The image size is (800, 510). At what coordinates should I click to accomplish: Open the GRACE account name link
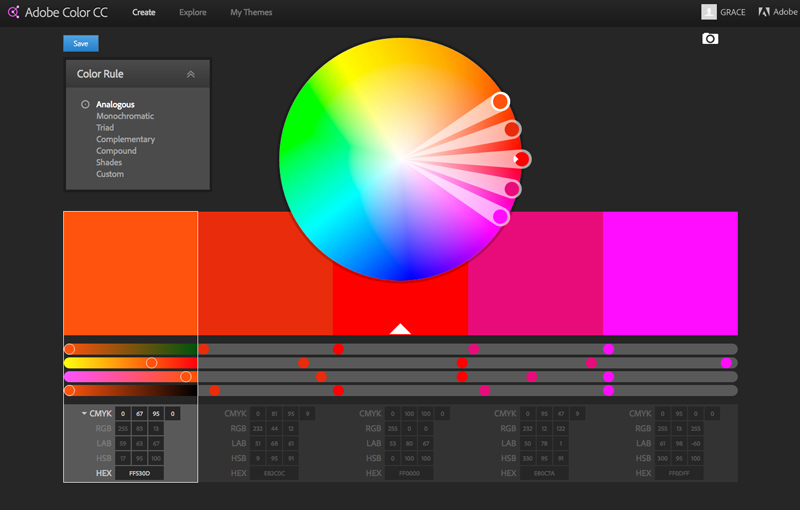(733, 12)
